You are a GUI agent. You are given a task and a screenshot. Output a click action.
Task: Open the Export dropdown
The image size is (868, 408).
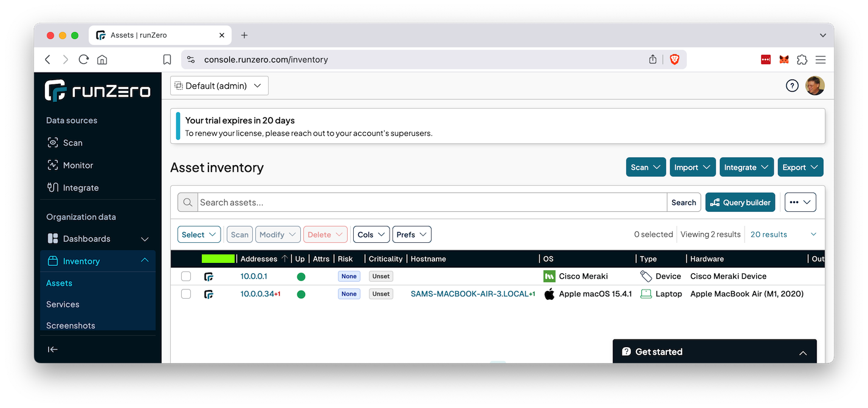tap(801, 168)
